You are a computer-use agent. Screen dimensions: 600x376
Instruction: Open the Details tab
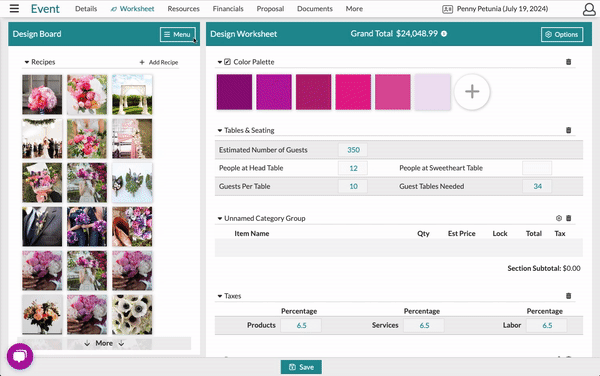(x=86, y=8)
